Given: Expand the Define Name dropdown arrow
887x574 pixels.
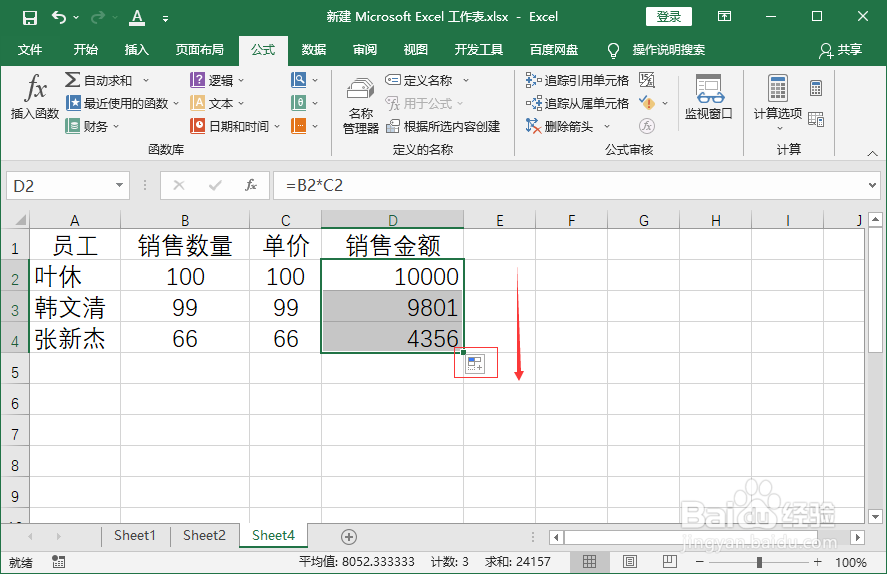Looking at the screenshot, I should click(466, 80).
